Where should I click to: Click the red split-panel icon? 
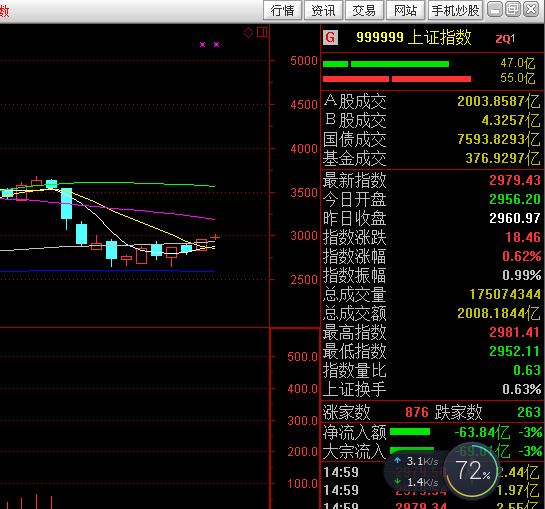point(262,32)
